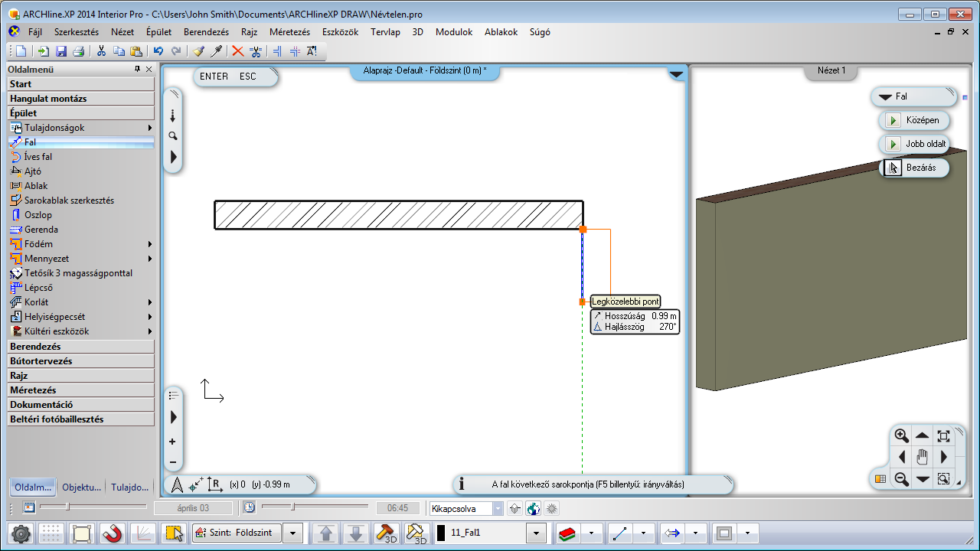Viewport: 980px width, 551px height.
Task: Click the scissors cut icon
Action: (x=101, y=51)
